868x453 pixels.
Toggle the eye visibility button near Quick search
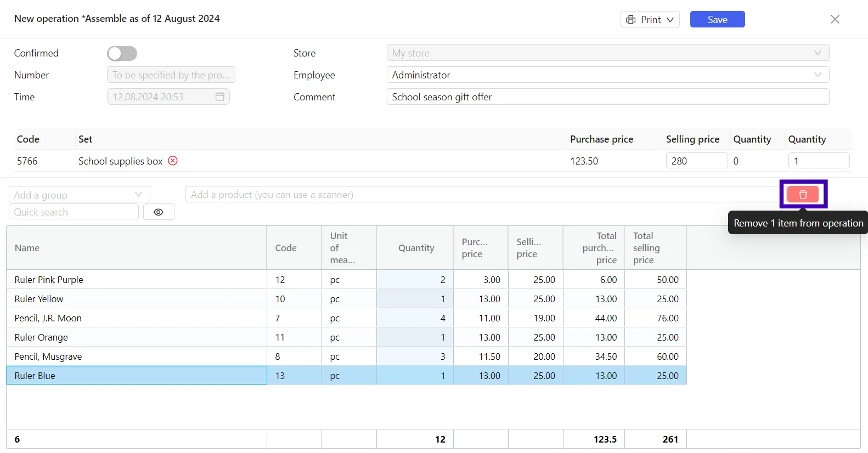click(159, 212)
